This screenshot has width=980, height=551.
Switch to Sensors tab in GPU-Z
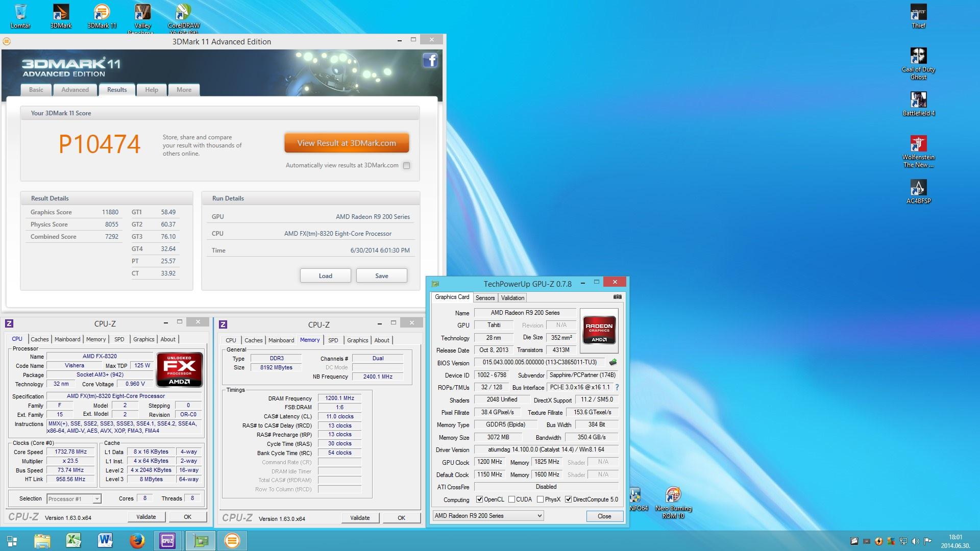coord(485,298)
